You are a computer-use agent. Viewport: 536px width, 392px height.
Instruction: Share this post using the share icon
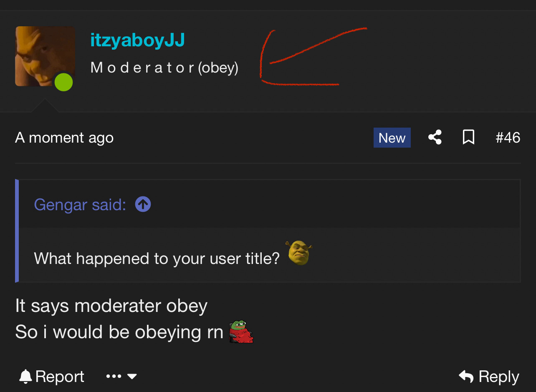[435, 137]
